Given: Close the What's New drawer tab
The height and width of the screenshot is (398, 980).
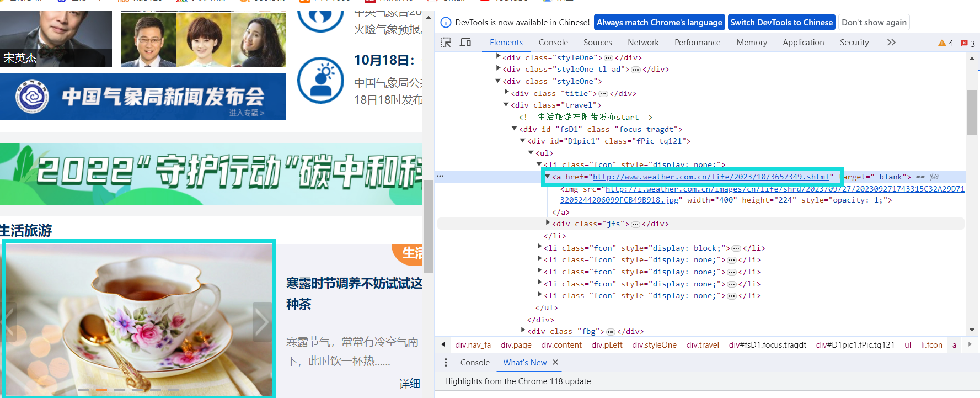Looking at the screenshot, I should 555,362.
